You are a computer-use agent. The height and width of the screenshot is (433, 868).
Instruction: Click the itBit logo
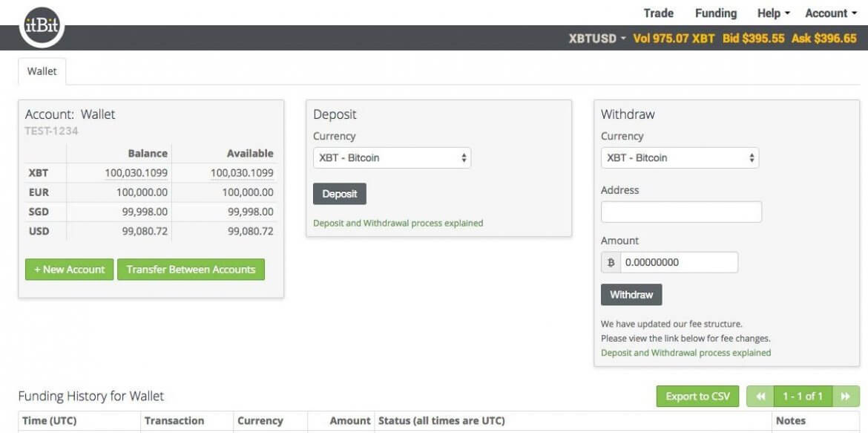[x=41, y=25]
